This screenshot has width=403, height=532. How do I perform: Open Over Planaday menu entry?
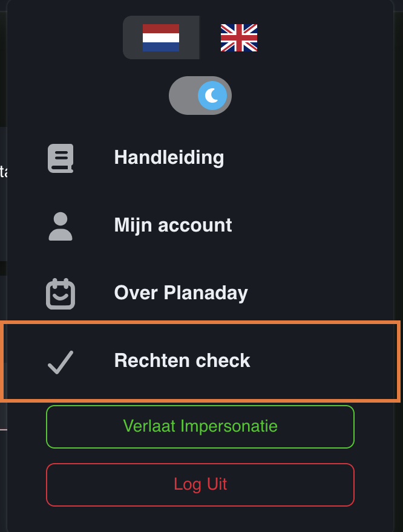(x=181, y=294)
